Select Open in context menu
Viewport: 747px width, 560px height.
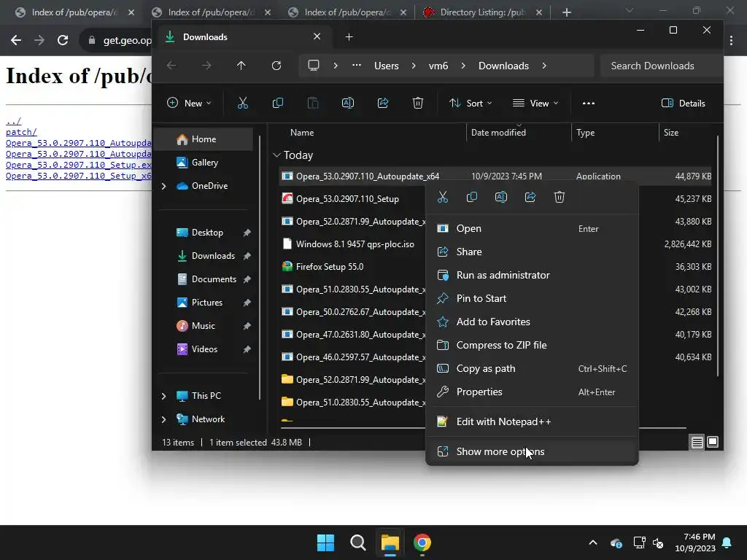pos(532,228)
